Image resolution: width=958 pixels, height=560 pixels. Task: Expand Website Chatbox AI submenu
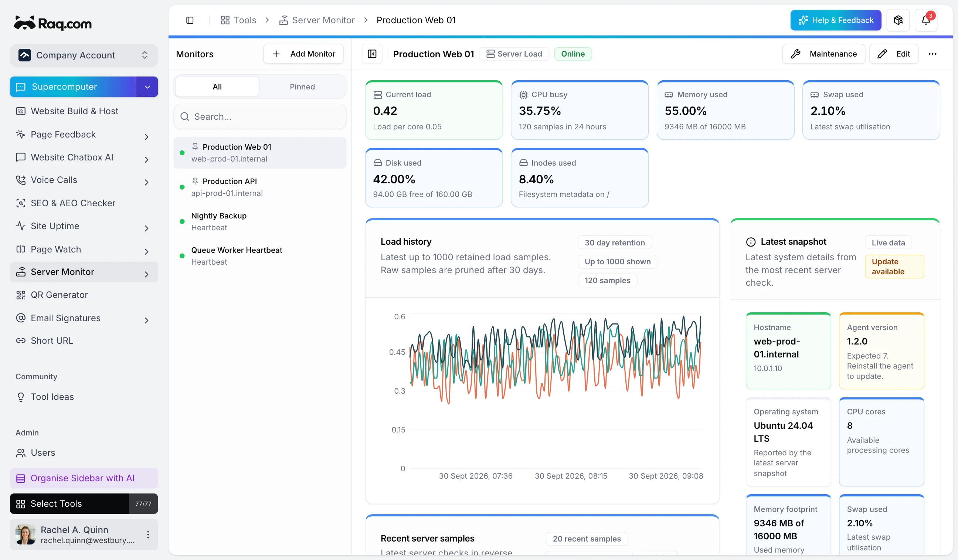coord(146,159)
